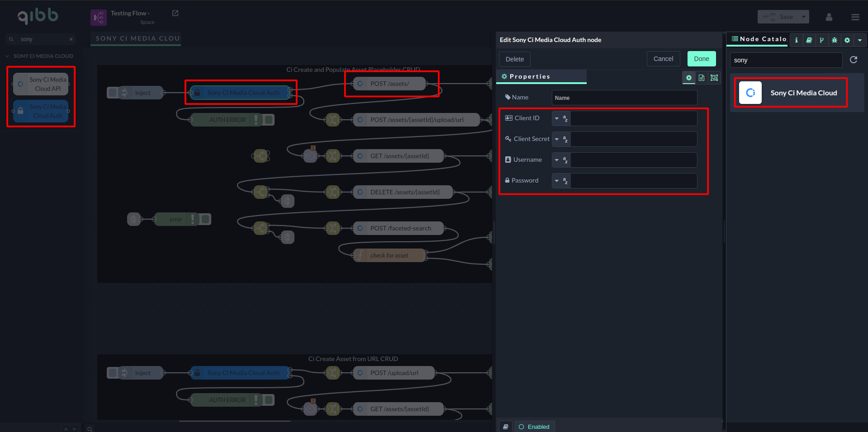Toggle the AUTH ERROR debug node output

pyautogui.click(x=269, y=120)
